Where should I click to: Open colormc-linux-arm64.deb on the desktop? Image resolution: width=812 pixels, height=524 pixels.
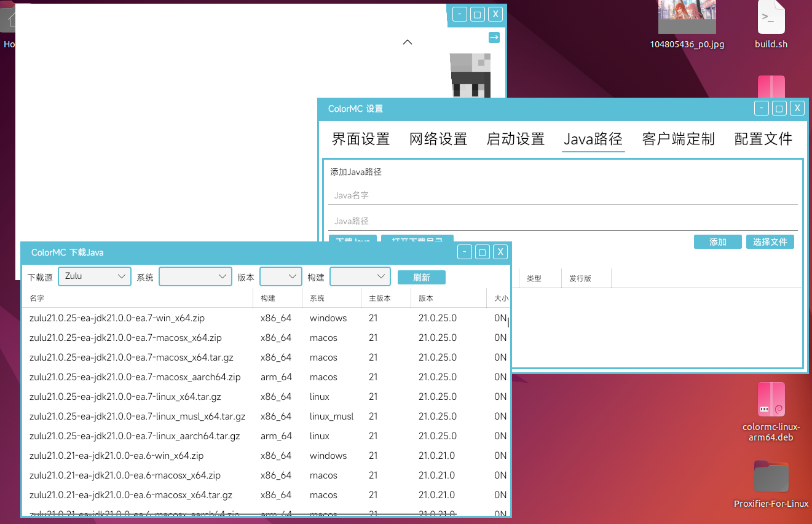771,399
